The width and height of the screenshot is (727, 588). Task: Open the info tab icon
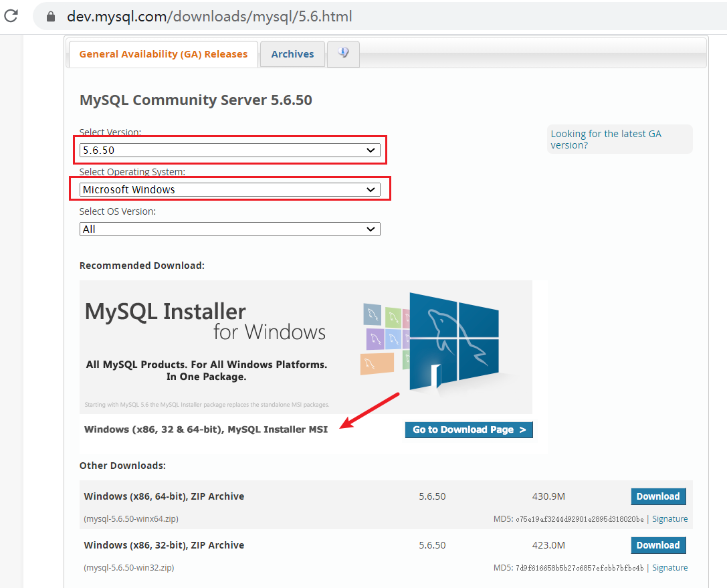343,54
